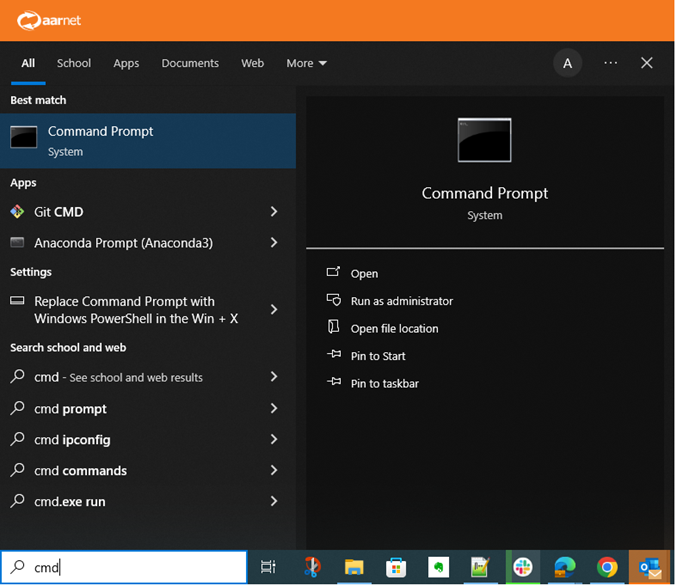Screen dimensions: 677x586
Task: Select the 'cmd ipconfig' search suggestion
Action: tap(148, 440)
